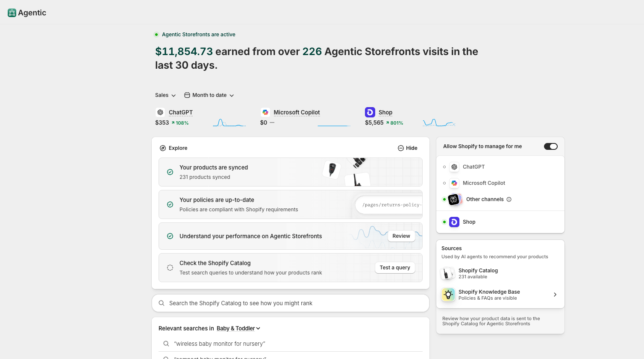The width and height of the screenshot is (644, 359).
Task: Open the Microsoft Copilot sales label link
Action: (x=297, y=112)
